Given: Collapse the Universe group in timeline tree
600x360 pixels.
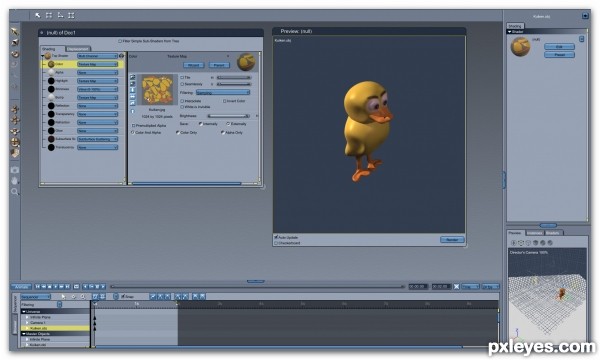Looking at the screenshot, I should tap(24, 312).
